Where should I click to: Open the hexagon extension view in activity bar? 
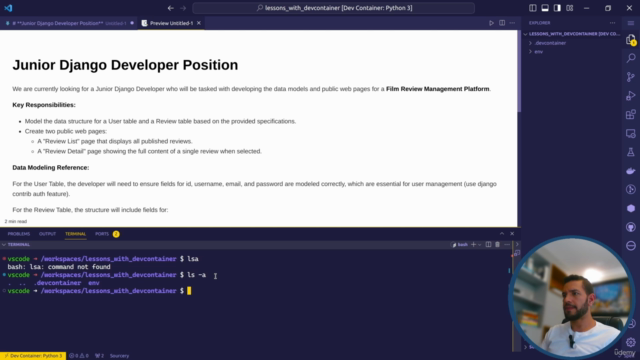click(631, 208)
